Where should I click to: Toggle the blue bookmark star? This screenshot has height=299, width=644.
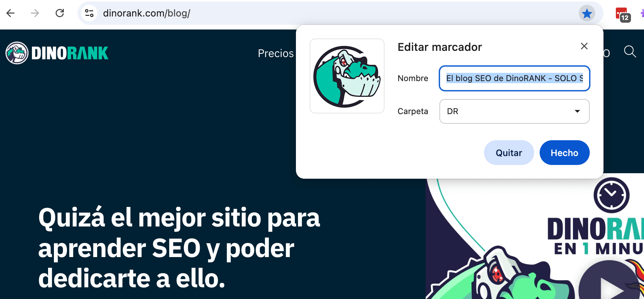click(587, 13)
